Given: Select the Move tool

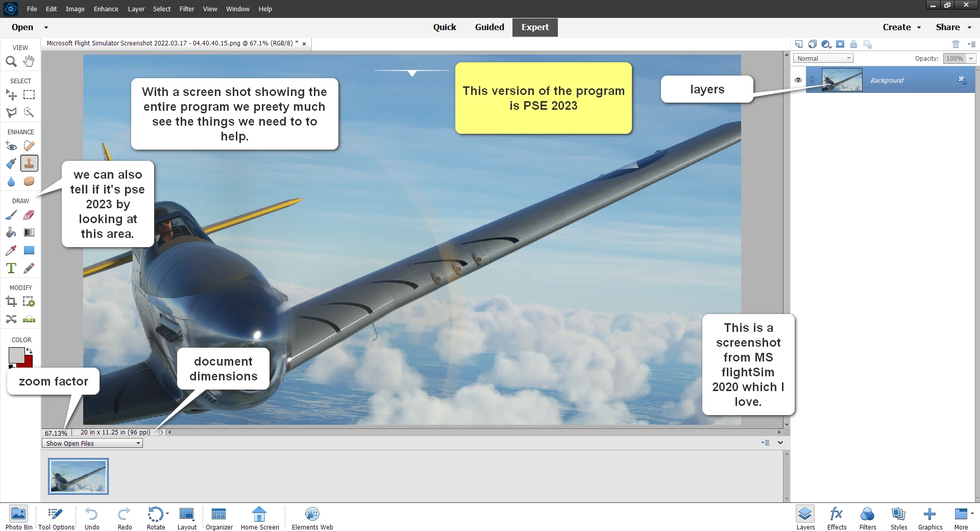Looking at the screenshot, I should pyautogui.click(x=11, y=94).
